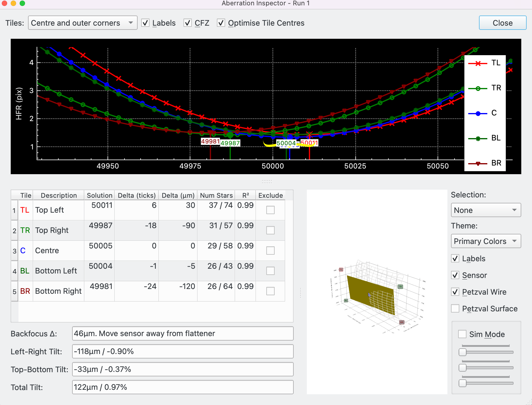Disable the CFZ checkbox
The height and width of the screenshot is (405, 532).
pos(188,23)
